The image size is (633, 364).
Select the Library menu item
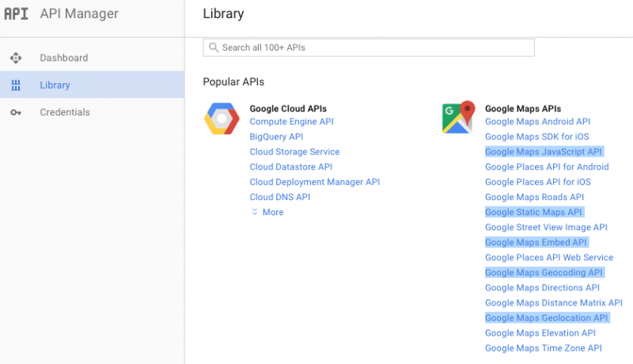tap(92, 85)
